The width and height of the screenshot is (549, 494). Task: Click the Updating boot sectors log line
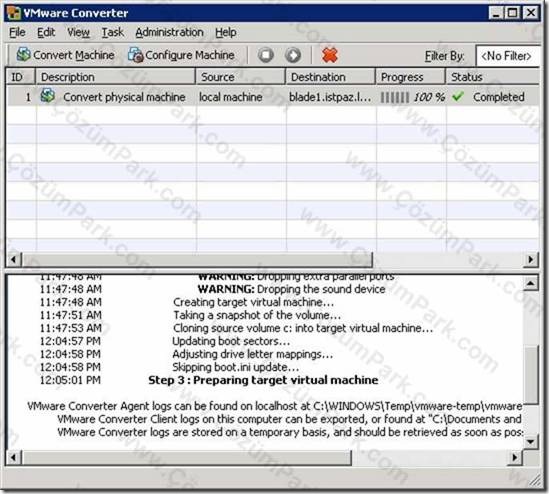[x=231, y=341]
